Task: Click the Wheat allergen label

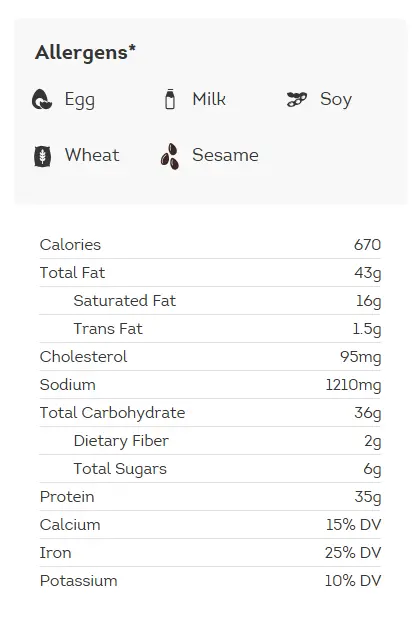Action: click(92, 155)
